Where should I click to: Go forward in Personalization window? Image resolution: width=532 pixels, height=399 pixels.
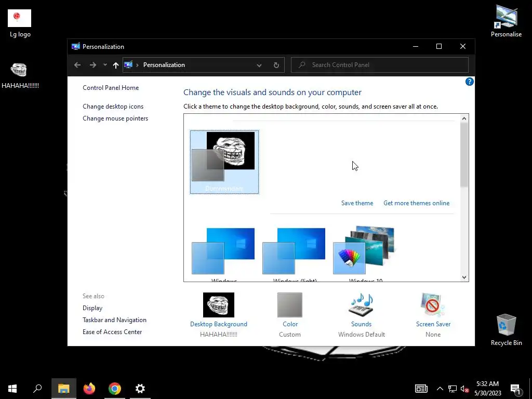coord(93,65)
